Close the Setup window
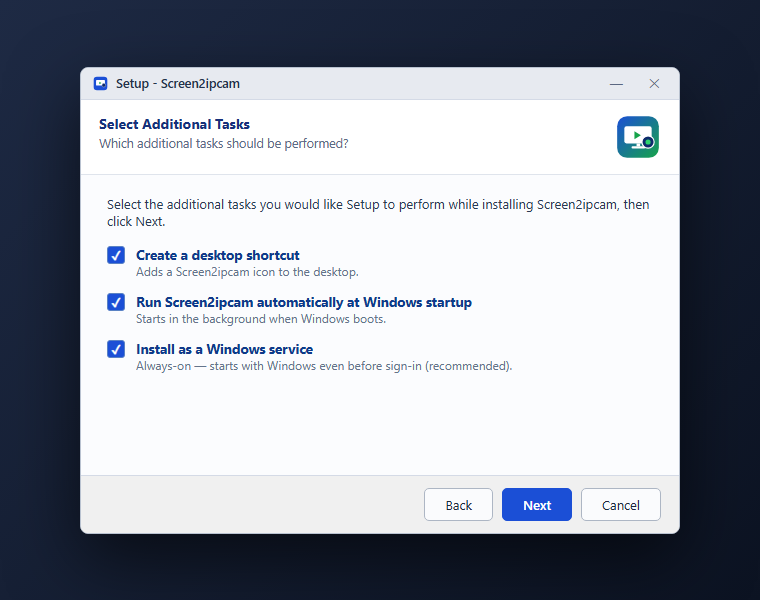The width and height of the screenshot is (760, 600). [x=654, y=84]
